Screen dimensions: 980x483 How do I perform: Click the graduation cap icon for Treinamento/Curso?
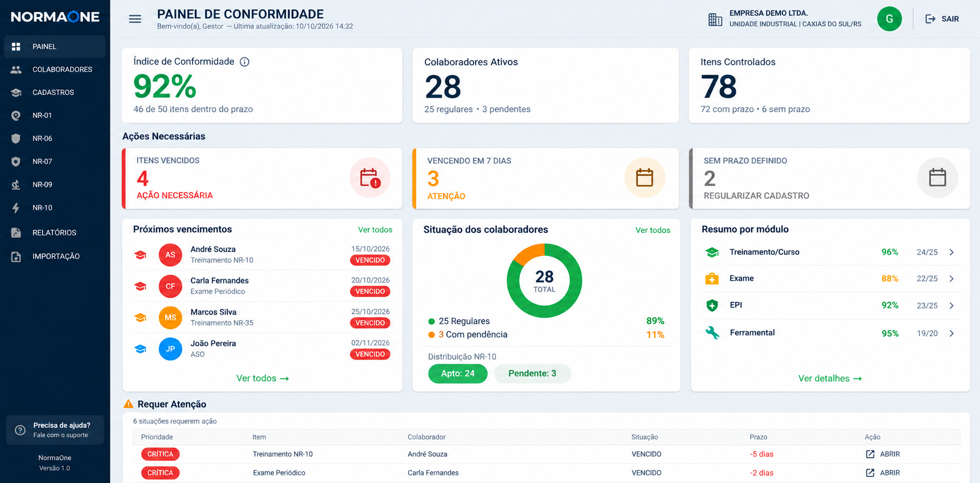tap(712, 252)
